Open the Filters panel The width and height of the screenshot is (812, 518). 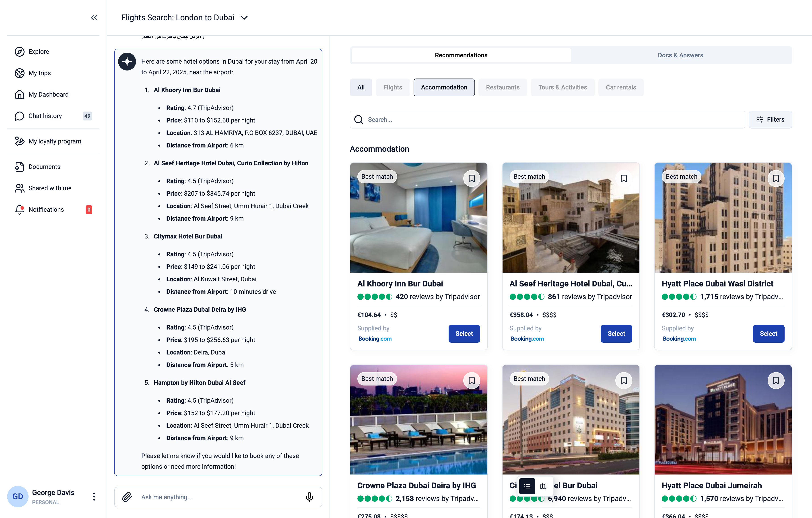[x=770, y=119]
